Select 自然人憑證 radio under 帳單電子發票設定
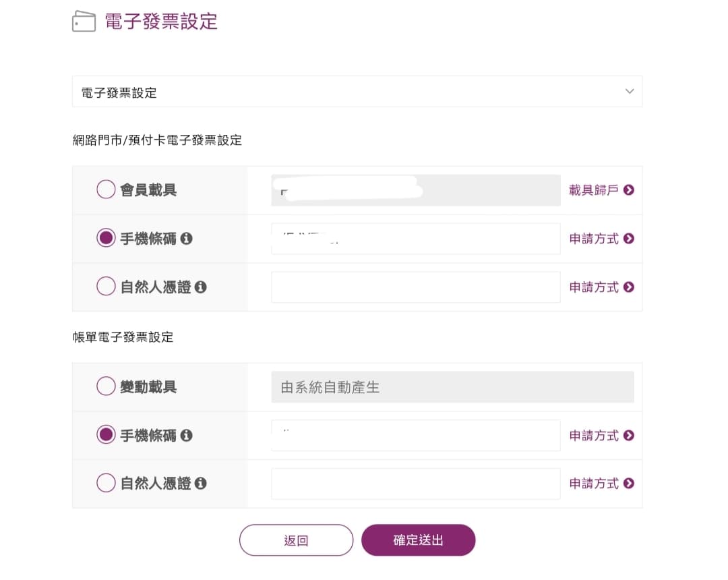The height and width of the screenshot is (580, 728). tap(106, 483)
